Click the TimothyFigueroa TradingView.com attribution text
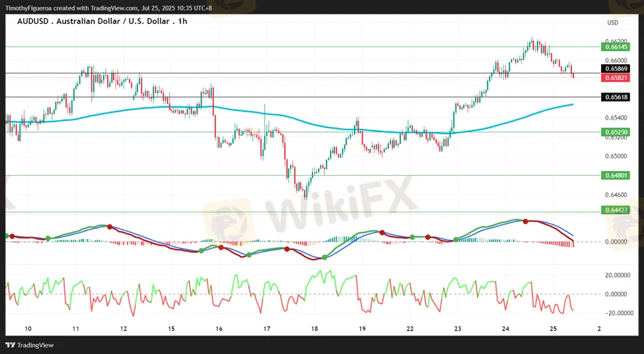Image resolution: width=644 pixels, height=354 pixels. [108, 8]
